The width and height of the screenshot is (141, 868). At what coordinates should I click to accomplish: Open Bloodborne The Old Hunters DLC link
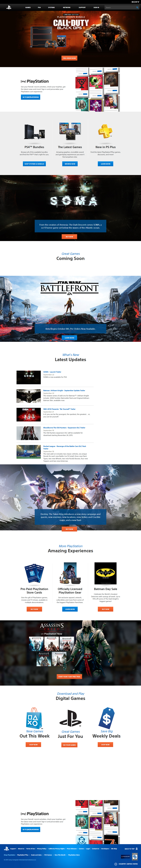(64, 428)
